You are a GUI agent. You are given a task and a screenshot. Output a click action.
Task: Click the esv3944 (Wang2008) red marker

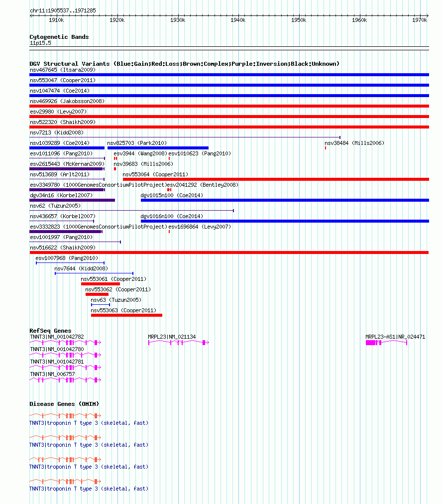click(x=115, y=158)
